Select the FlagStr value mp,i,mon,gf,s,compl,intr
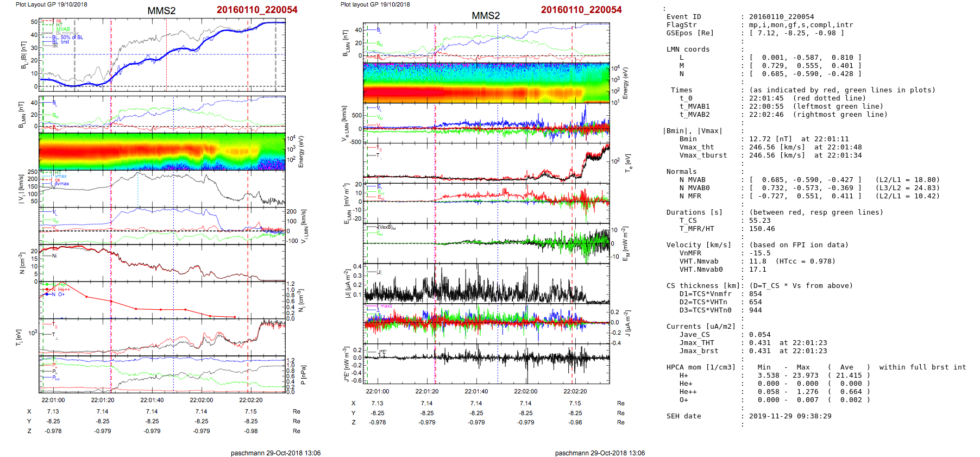The width and height of the screenshot is (980, 457). click(801, 25)
